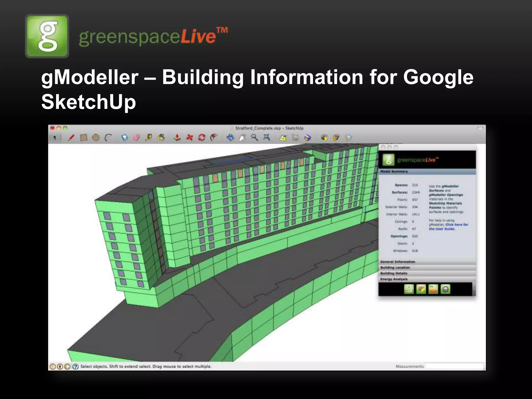
Task: Click the Floors value 557
Action: [415, 199]
